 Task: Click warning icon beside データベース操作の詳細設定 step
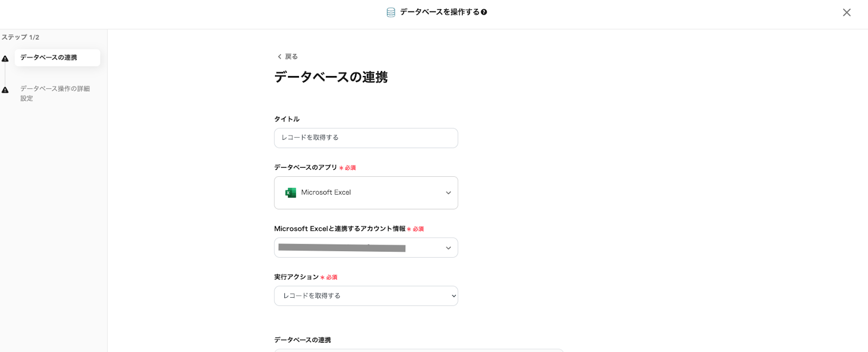pyautogui.click(x=5, y=90)
